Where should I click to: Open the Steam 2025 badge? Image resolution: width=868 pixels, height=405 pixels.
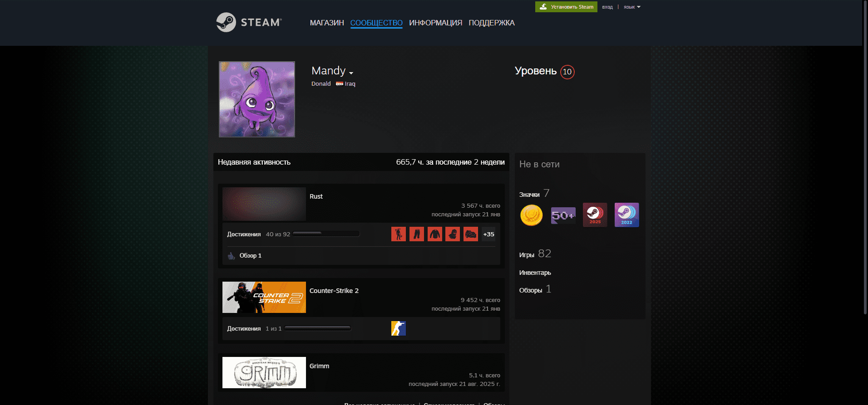(x=595, y=215)
